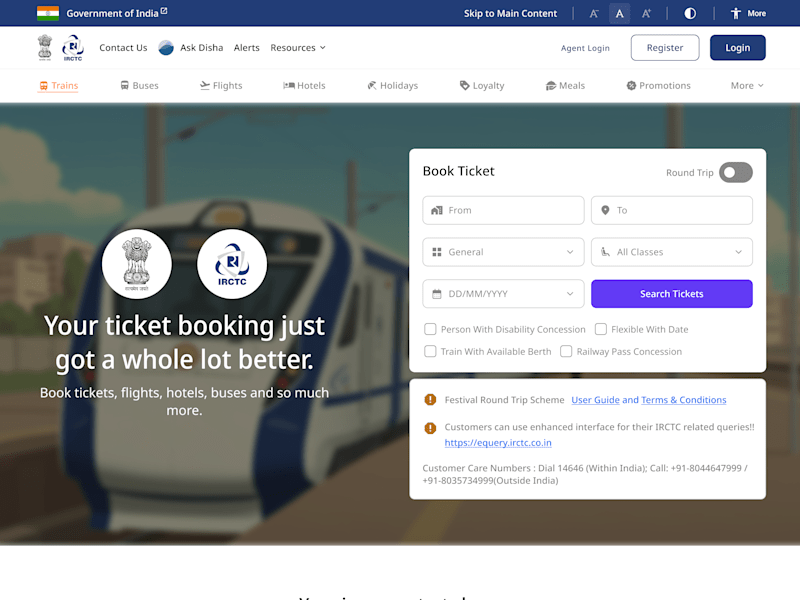Open Ask Disha chatbot link
This screenshot has width=800, height=600.
[202, 47]
